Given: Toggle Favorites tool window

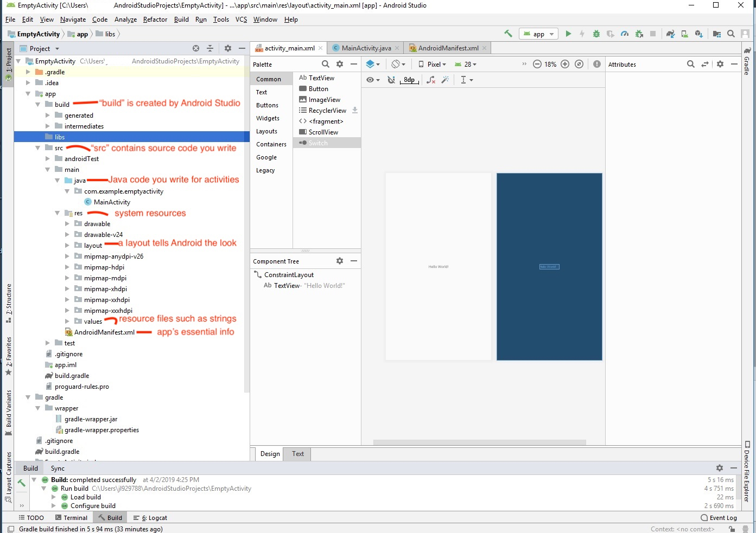Looking at the screenshot, I should [x=9, y=356].
